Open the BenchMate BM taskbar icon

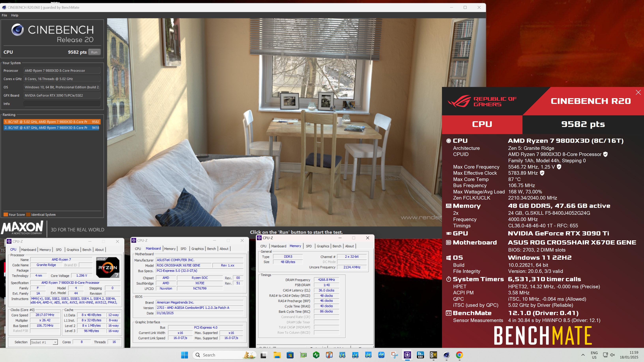[x=433, y=355]
